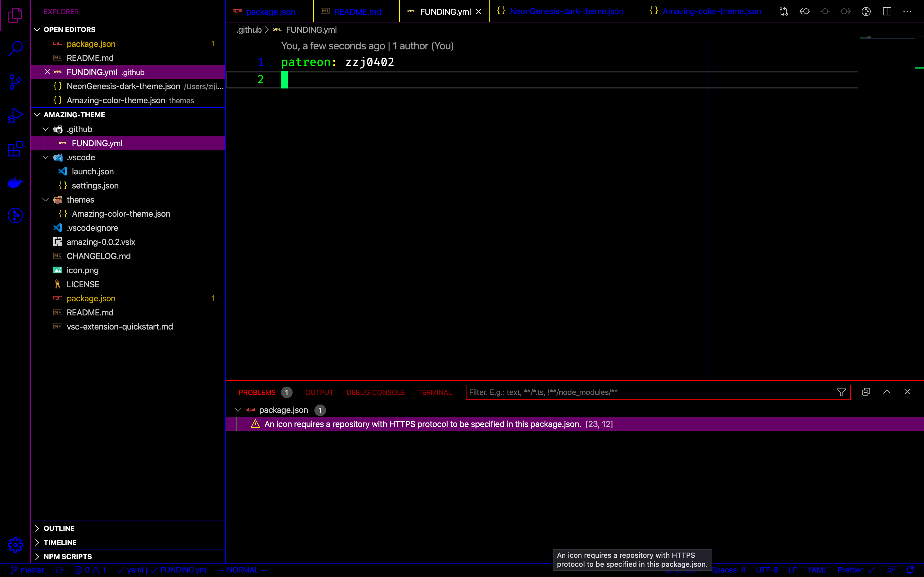This screenshot has height=577, width=924.
Task: Open the filter options funnel icon
Action: pyautogui.click(x=841, y=392)
